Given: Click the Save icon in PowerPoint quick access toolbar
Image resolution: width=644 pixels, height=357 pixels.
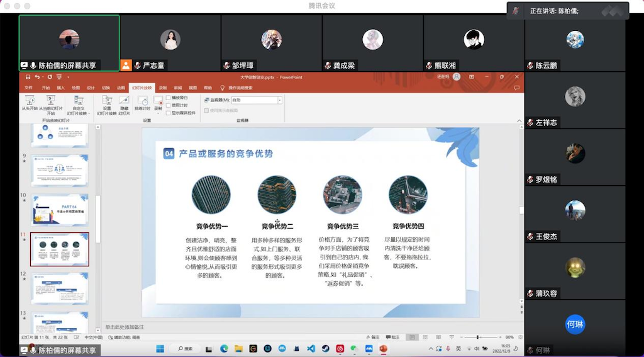Looking at the screenshot, I should (x=28, y=77).
